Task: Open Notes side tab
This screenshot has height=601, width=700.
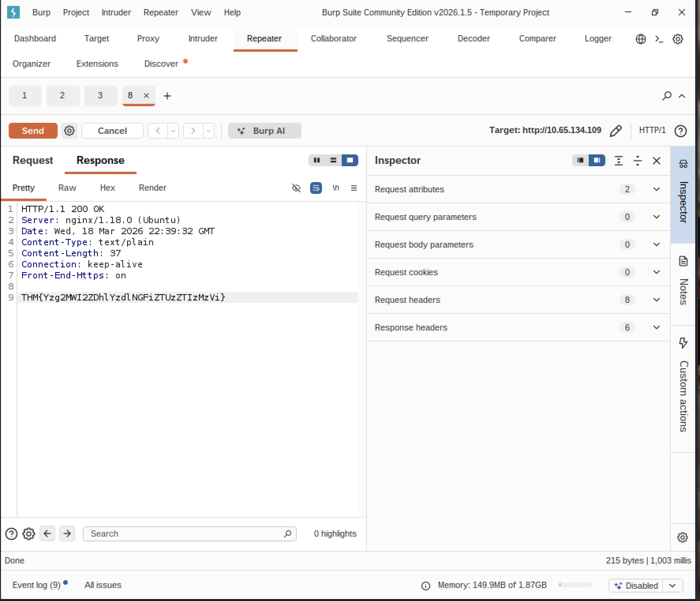Action: 683,284
